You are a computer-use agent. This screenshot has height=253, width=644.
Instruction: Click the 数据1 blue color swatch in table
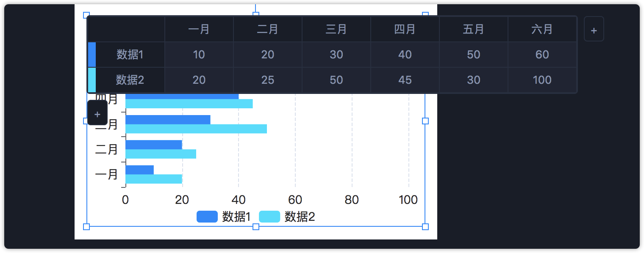(x=92, y=55)
